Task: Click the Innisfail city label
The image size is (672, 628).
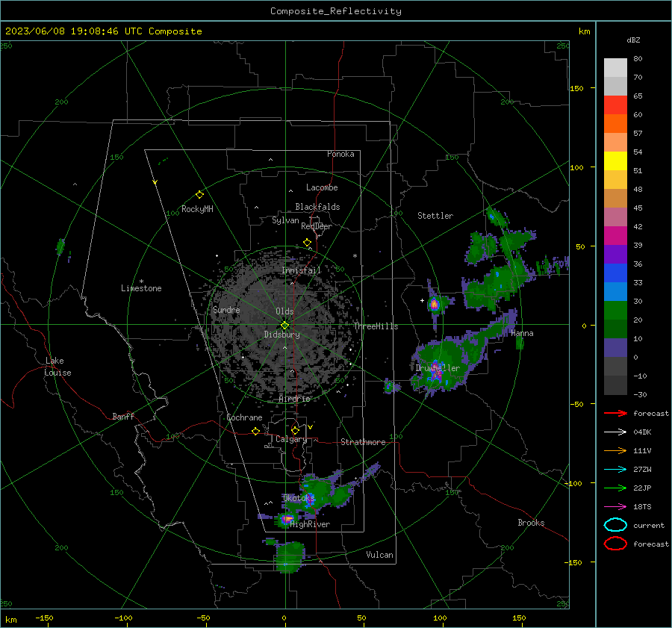Action: (x=301, y=270)
